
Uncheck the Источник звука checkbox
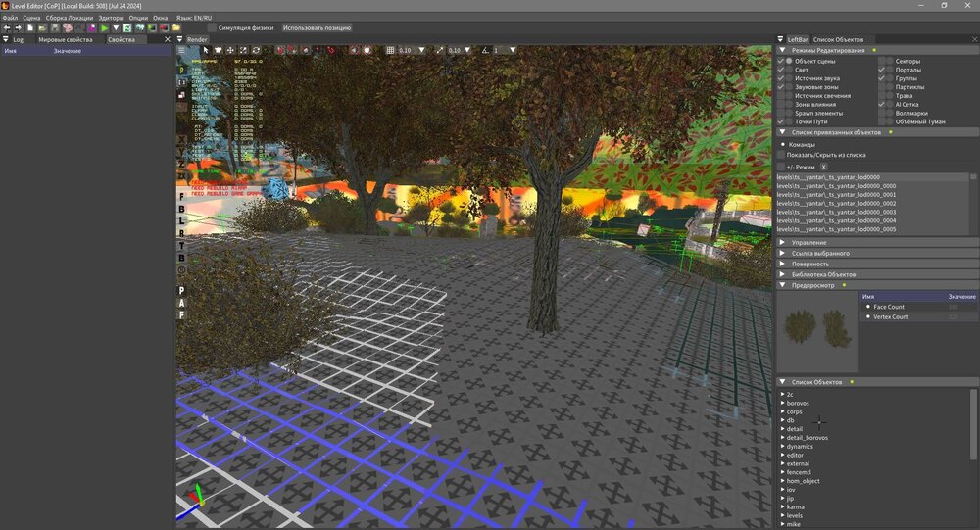click(781, 78)
